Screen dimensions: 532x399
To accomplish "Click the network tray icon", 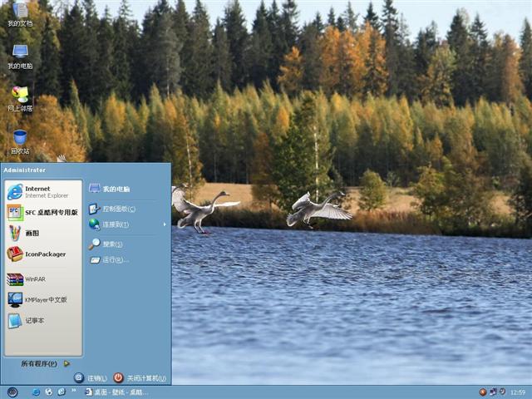I will [x=493, y=392].
